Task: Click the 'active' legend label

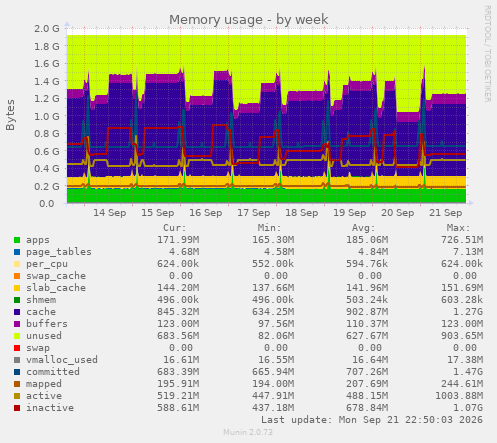Action: [44, 396]
